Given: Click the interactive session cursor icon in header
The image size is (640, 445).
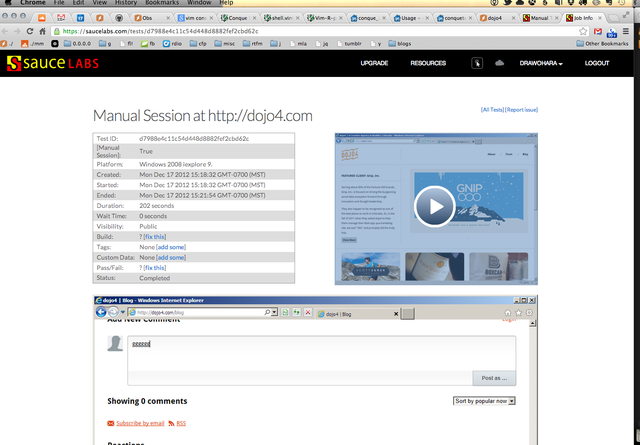Looking at the screenshot, I should click(477, 63).
